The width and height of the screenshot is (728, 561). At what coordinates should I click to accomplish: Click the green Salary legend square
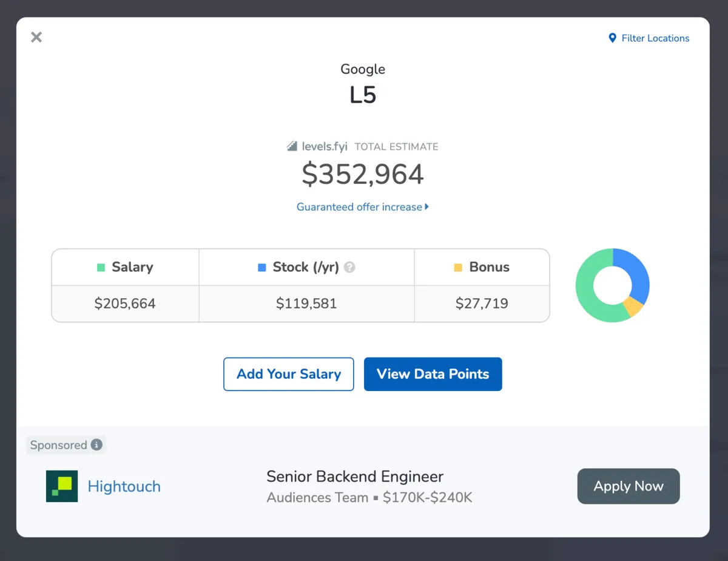pos(101,267)
